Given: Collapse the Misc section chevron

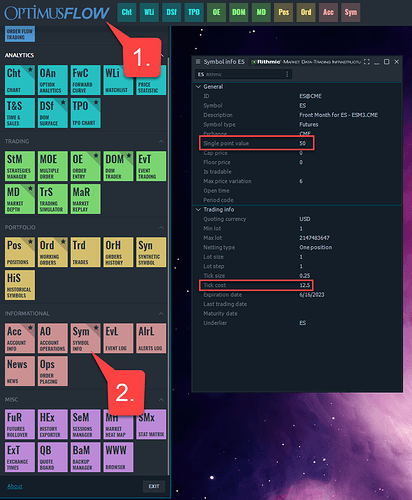Looking at the screenshot, I should (161, 399).
